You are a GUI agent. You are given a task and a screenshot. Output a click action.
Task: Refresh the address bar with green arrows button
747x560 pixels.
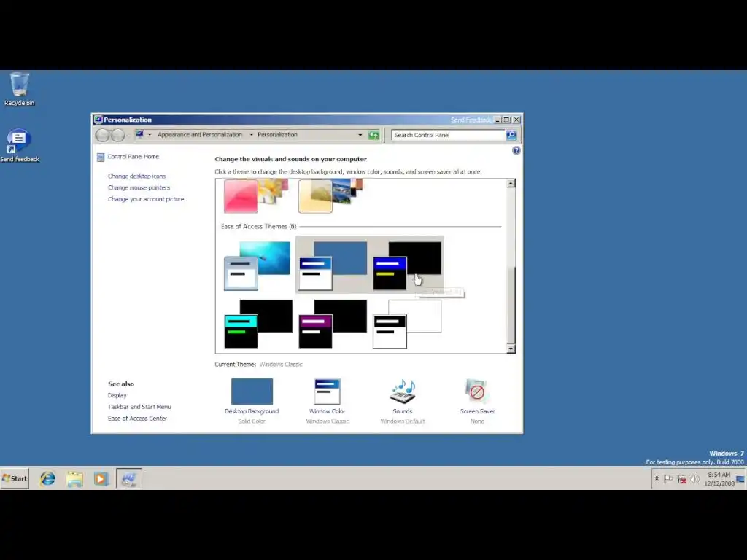374,135
